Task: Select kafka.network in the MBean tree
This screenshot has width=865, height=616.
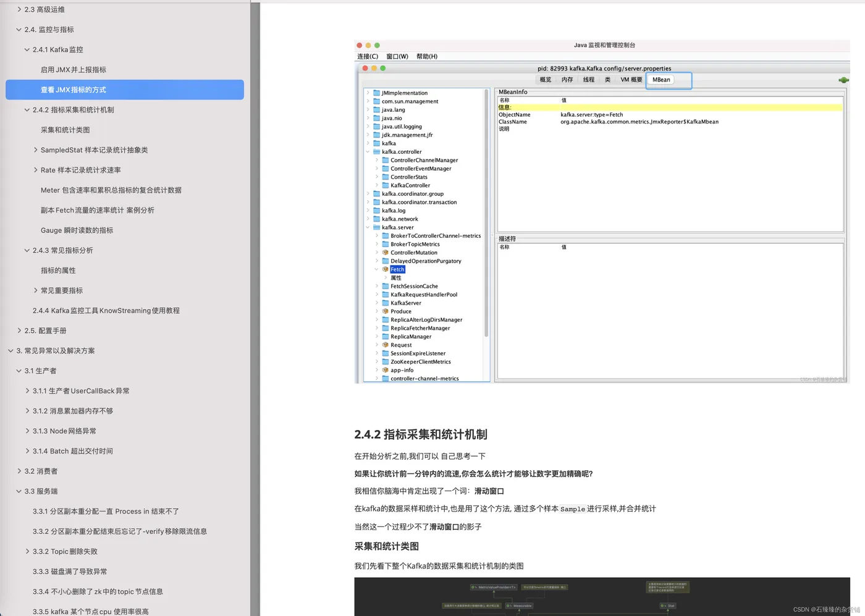Action: pyautogui.click(x=400, y=219)
